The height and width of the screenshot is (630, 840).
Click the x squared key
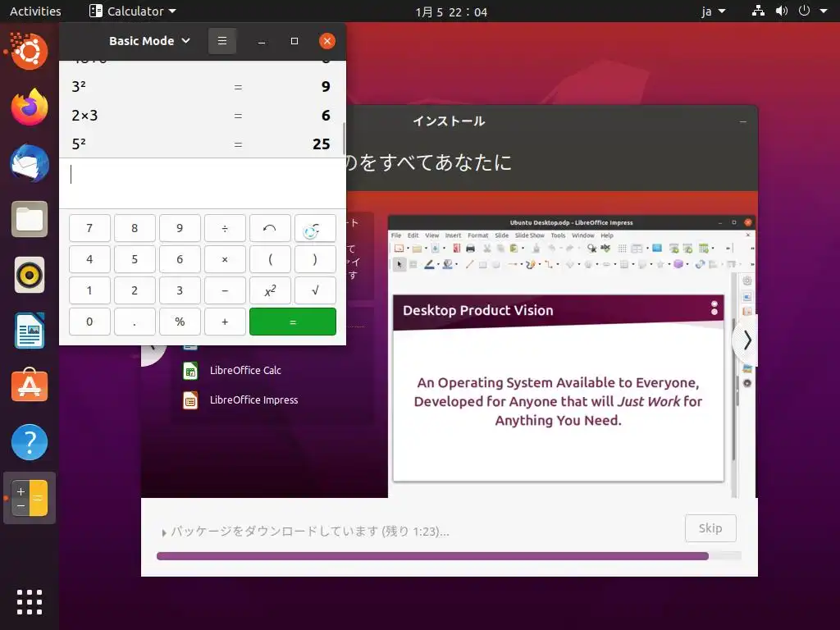pyautogui.click(x=270, y=290)
